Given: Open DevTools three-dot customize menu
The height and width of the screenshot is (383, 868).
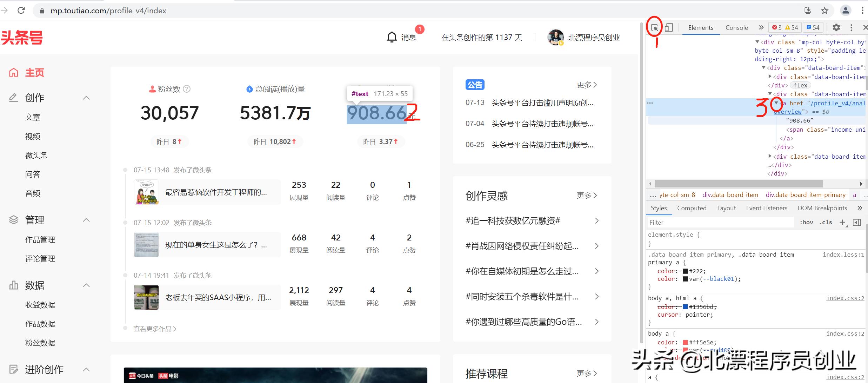Looking at the screenshot, I should [x=851, y=27].
